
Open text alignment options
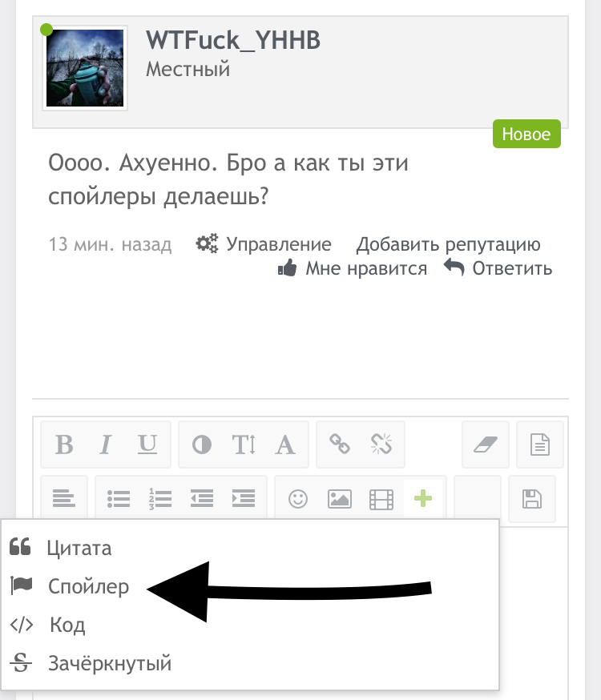point(64,499)
